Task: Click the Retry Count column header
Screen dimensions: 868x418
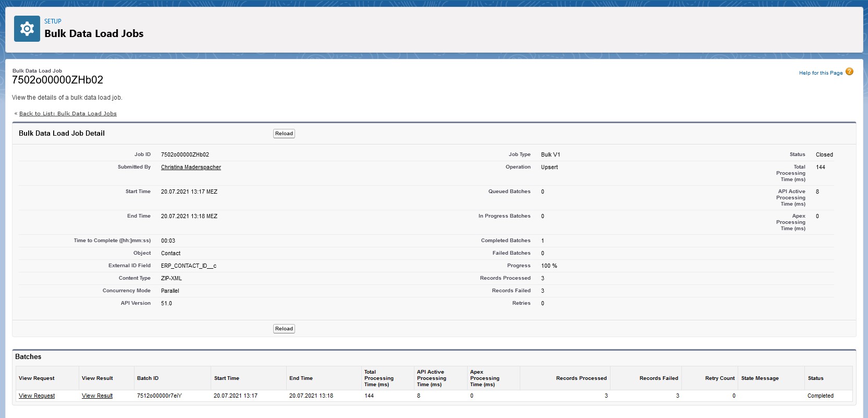Action: pos(719,378)
